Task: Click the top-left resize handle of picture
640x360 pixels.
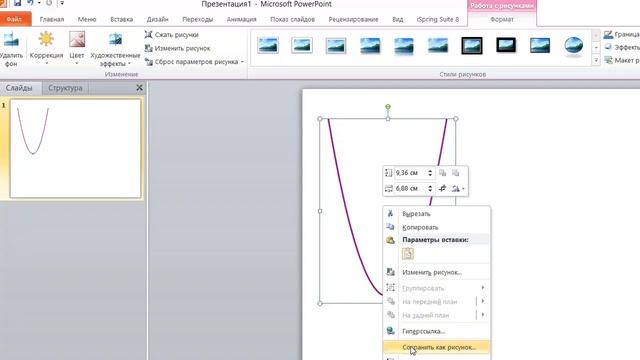Action: (320, 119)
